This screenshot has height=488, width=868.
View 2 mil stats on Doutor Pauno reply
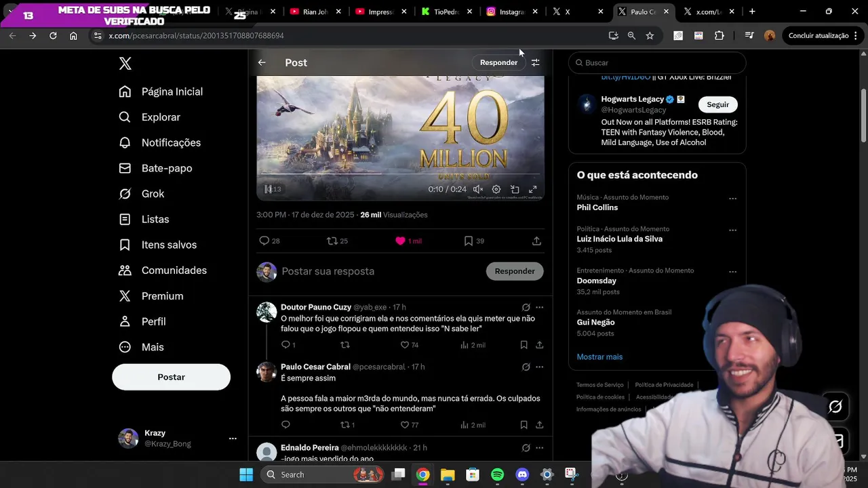473,345
